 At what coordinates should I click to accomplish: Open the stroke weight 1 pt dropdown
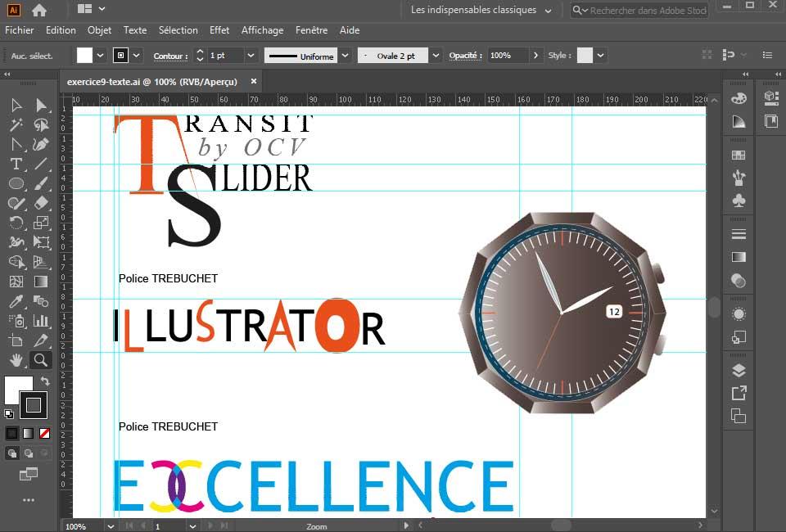click(251, 56)
